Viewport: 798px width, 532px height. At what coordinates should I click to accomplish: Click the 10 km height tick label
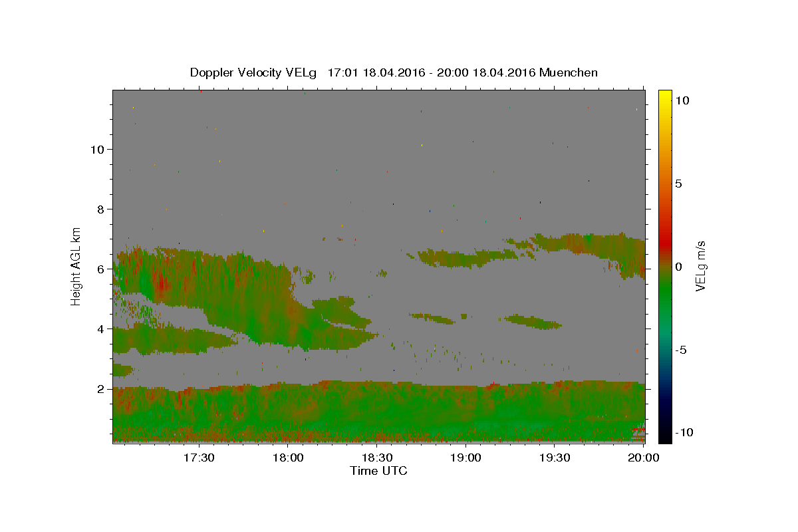[x=97, y=149]
